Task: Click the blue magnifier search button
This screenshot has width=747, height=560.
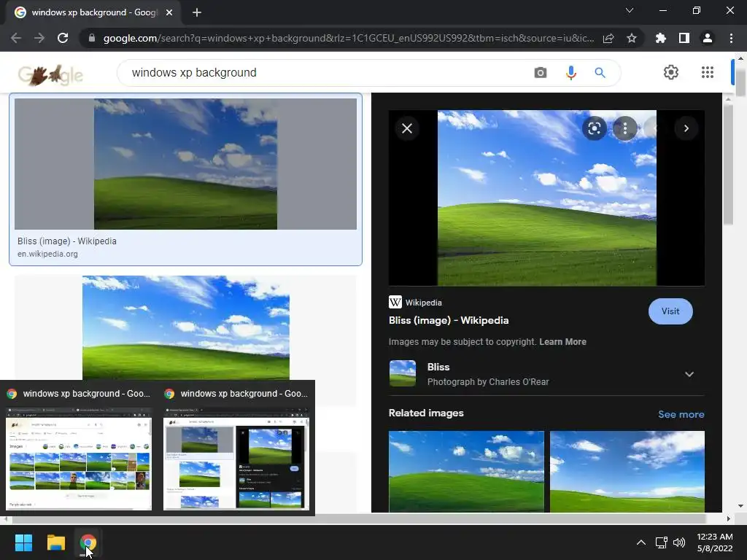Action: tap(600, 72)
